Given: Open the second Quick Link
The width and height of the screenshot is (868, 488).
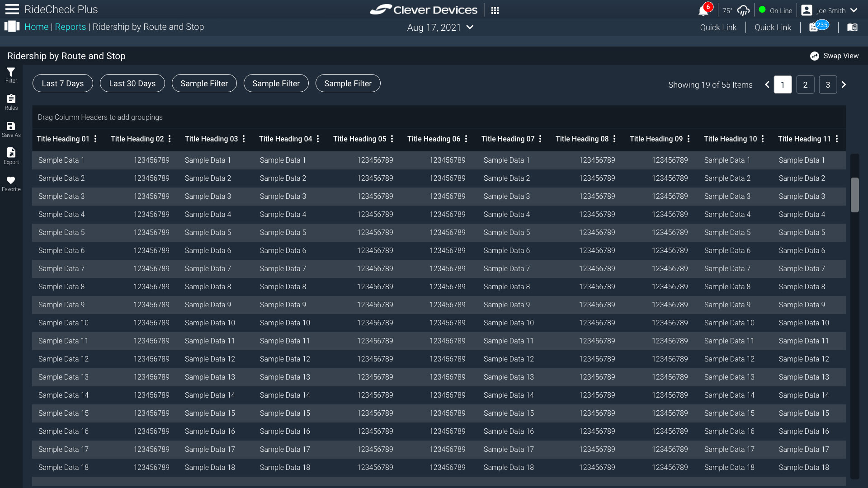Looking at the screenshot, I should tap(773, 28).
